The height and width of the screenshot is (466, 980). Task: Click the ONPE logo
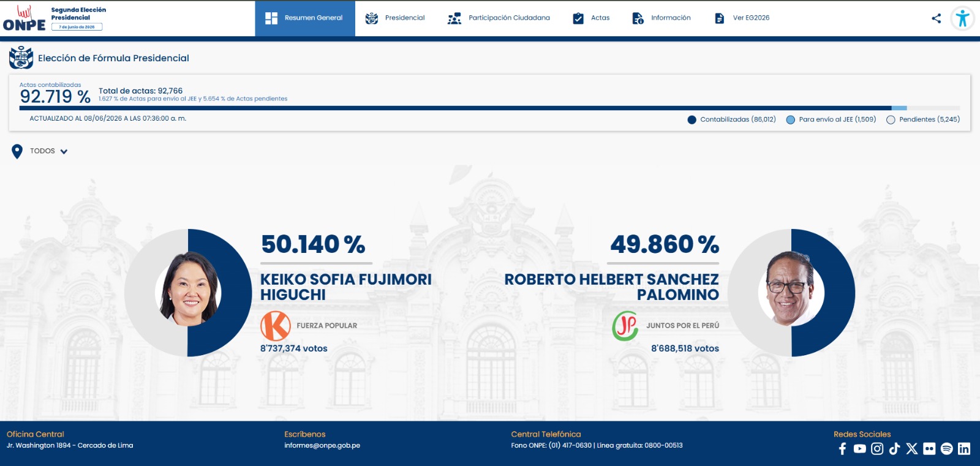pyautogui.click(x=24, y=18)
